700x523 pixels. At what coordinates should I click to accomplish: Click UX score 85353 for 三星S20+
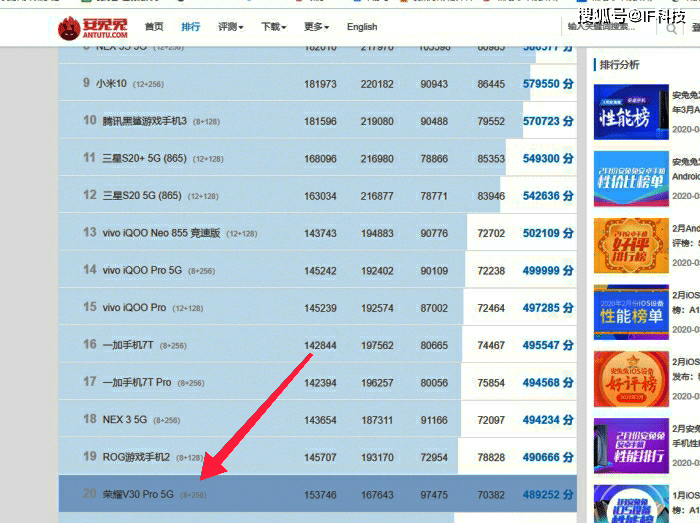pos(491,159)
